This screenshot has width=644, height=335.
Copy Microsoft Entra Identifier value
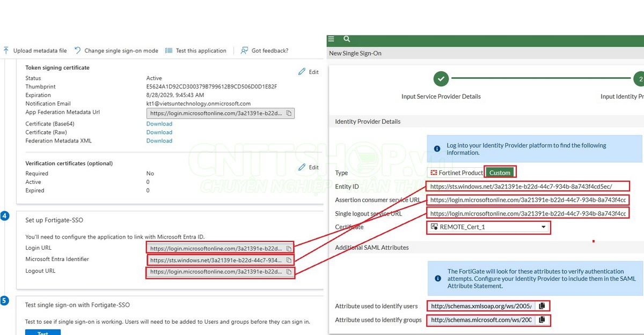pyautogui.click(x=289, y=260)
